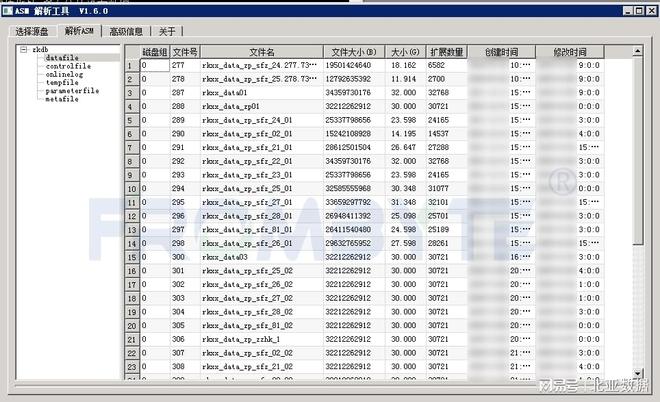Select tempfile in the tree
This screenshot has height=402, width=660.
[x=62, y=83]
